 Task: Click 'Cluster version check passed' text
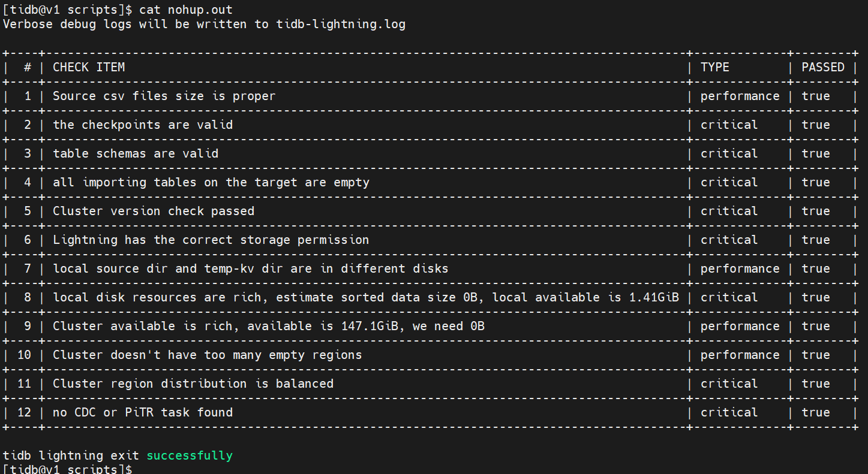(154, 211)
